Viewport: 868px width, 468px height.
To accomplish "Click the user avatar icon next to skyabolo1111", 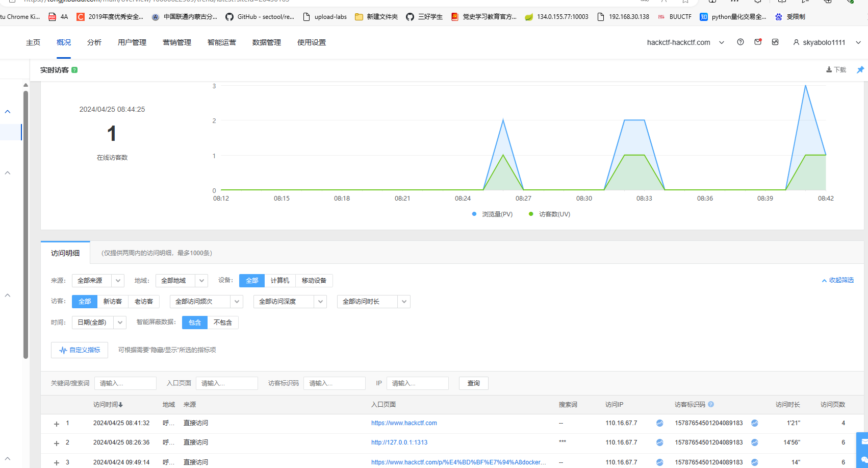I will (796, 42).
